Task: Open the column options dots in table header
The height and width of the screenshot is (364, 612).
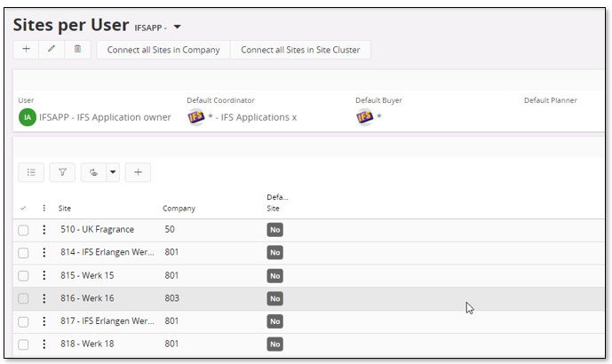Action: tap(44, 208)
